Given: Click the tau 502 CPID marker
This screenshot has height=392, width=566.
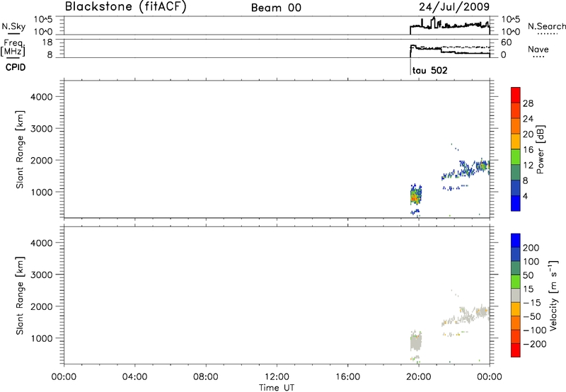Looking at the screenshot, I should point(429,70).
